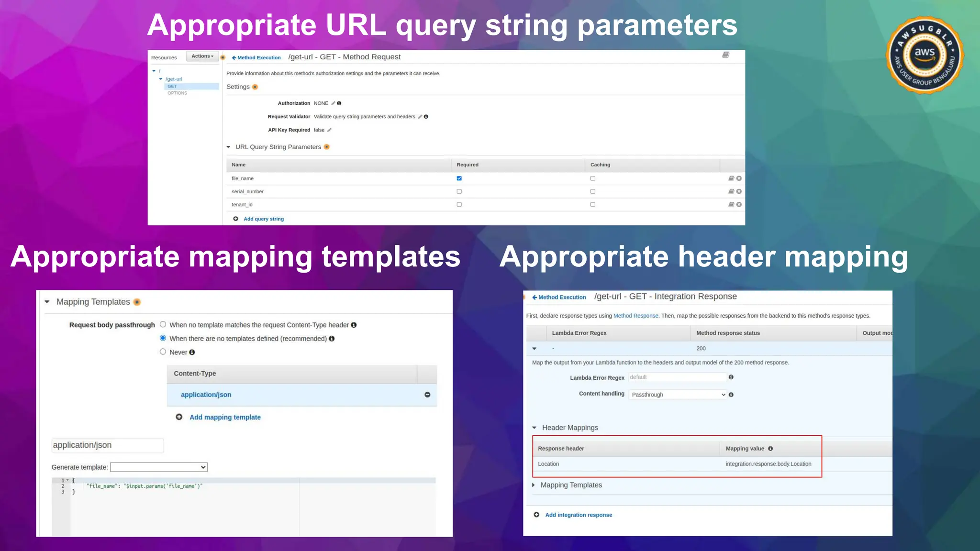The height and width of the screenshot is (551, 980).
Task: Open the Content handling Passthrough dropdown
Action: (x=678, y=395)
